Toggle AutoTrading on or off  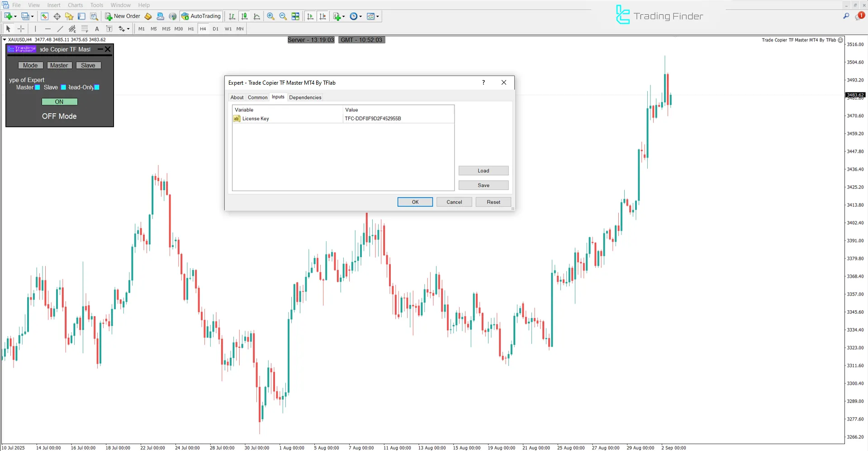click(x=201, y=16)
